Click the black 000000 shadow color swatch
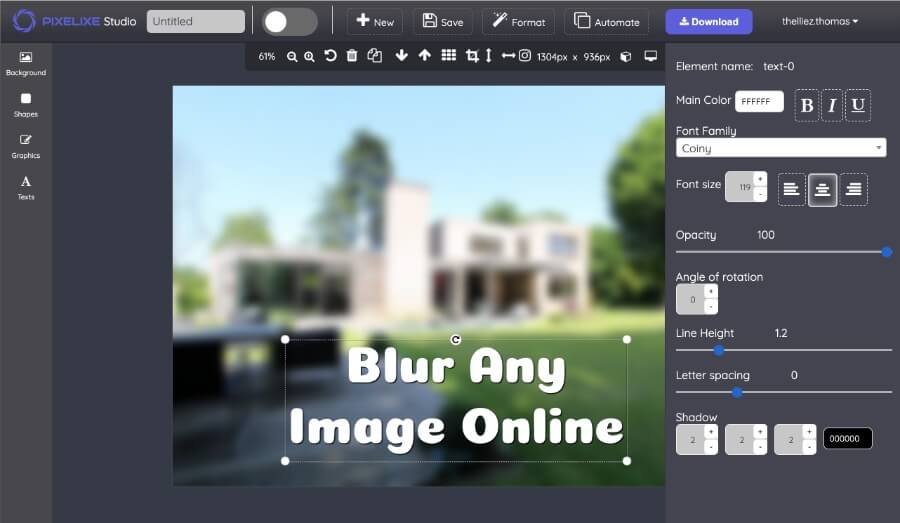This screenshot has height=523, width=900. (847, 438)
